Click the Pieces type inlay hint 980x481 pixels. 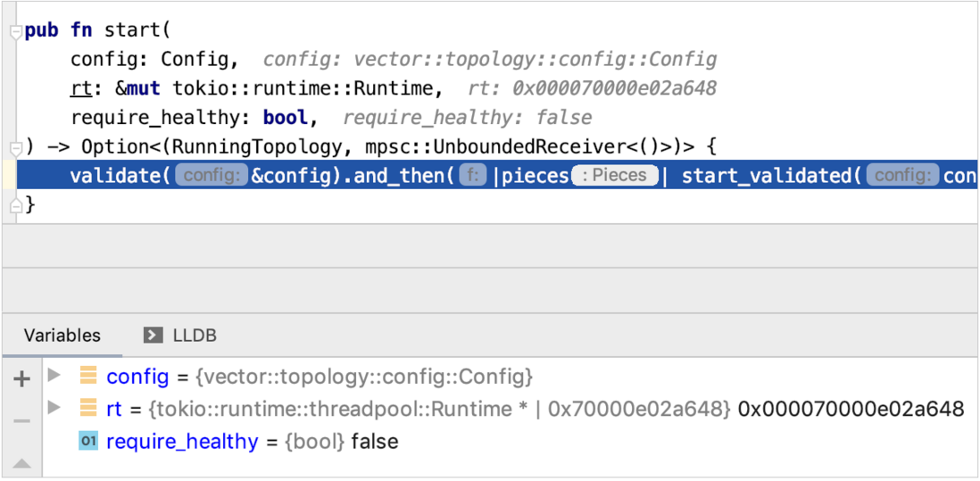(616, 176)
